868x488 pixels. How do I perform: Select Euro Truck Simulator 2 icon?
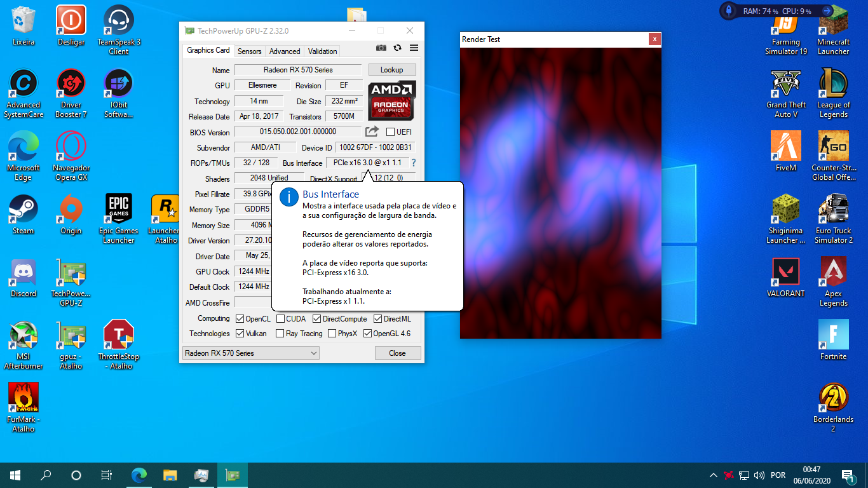(834, 219)
